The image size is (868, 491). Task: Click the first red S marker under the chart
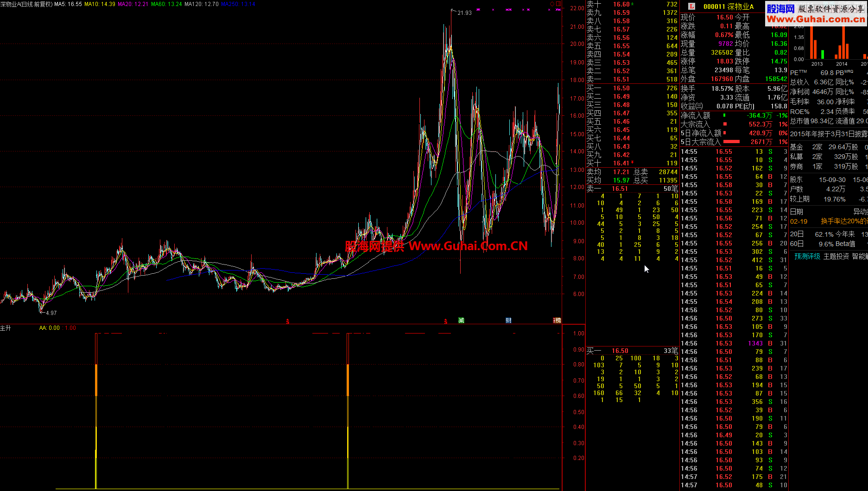(x=288, y=321)
